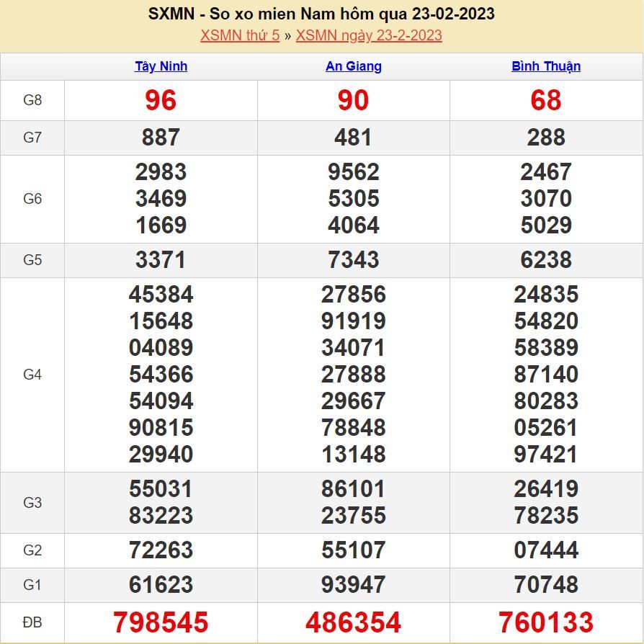Viewport: 644px width, 644px height.
Task: Click the G4 number 24835
Action: click(546, 295)
